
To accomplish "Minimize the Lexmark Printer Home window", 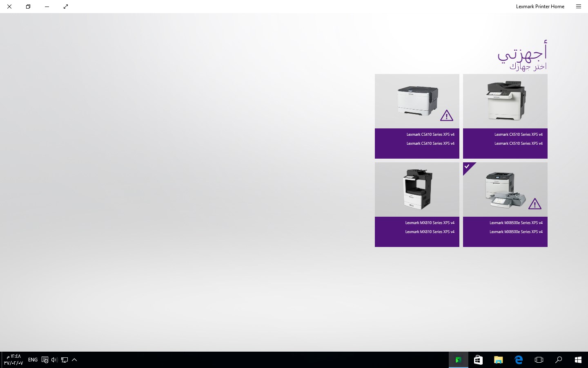I will point(47,7).
